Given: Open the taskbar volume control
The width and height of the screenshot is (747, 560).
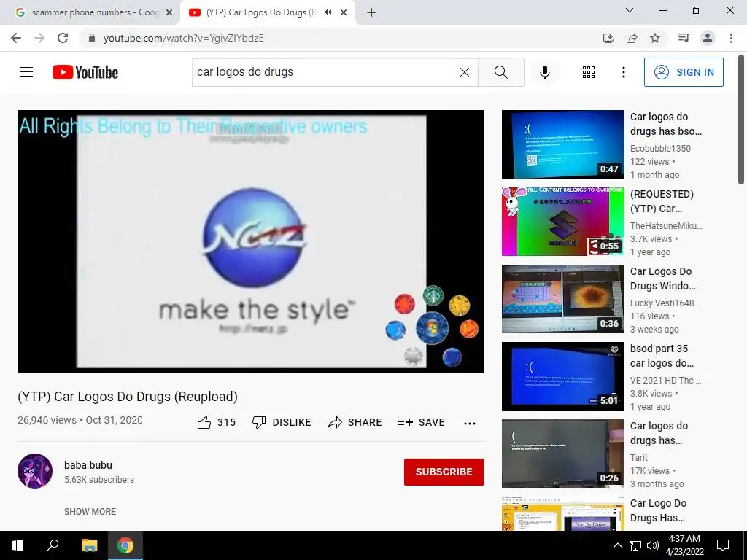Looking at the screenshot, I should tap(653, 545).
